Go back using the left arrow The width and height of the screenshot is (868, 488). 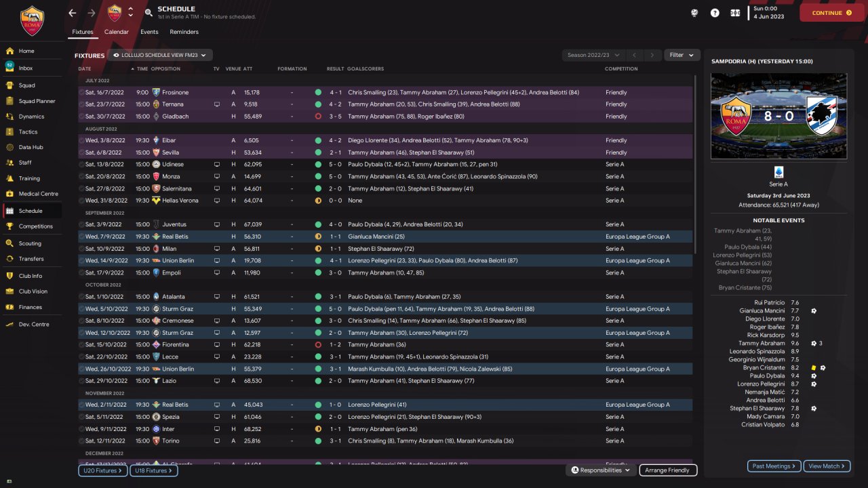click(73, 13)
